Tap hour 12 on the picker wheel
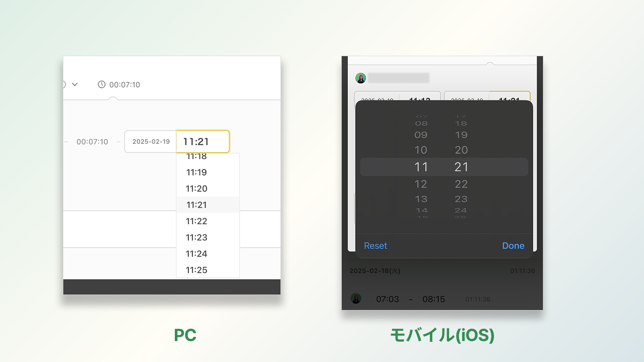Viewport: 644px width, 362px height. tap(421, 184)
